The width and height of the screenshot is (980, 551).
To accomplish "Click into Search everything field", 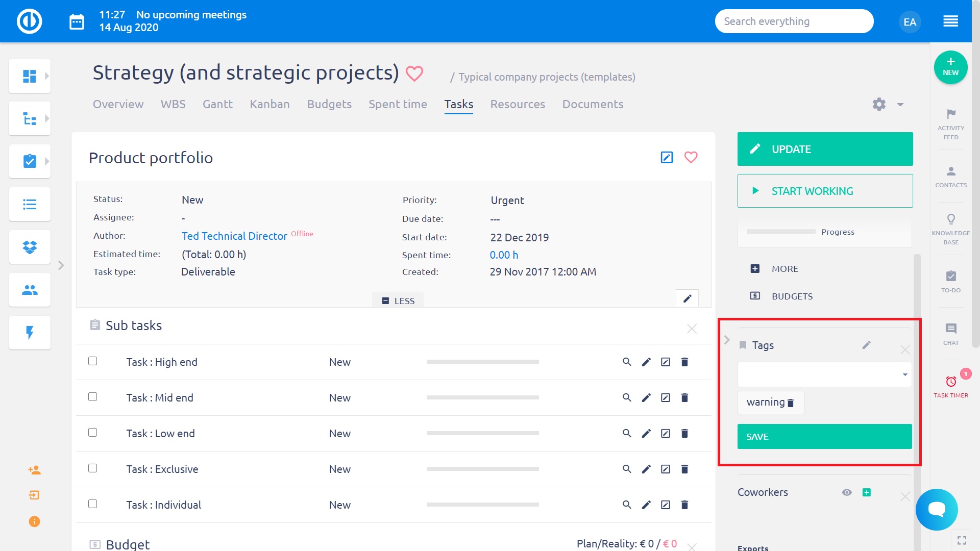I will click(794, 21).
